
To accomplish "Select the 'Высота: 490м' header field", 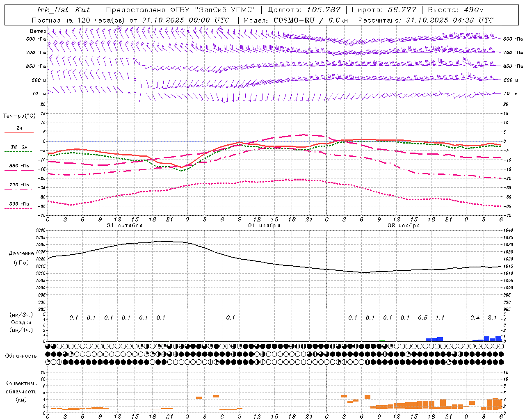I will [456, 10].
